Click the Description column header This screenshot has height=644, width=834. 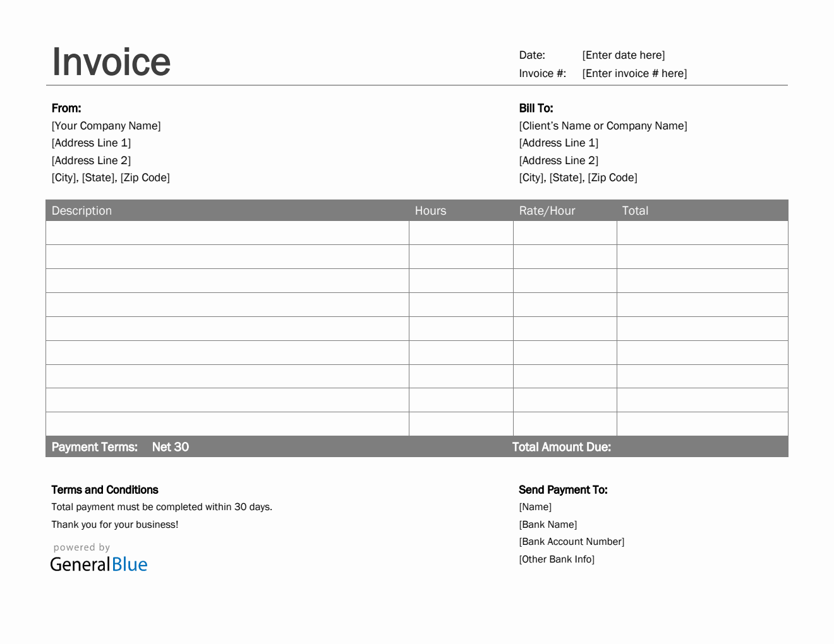(x=82, y=211)
